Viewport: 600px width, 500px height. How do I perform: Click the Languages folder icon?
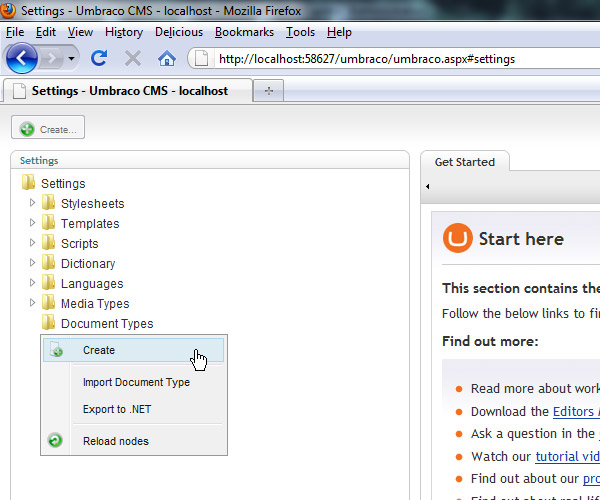tap(49, 282)
